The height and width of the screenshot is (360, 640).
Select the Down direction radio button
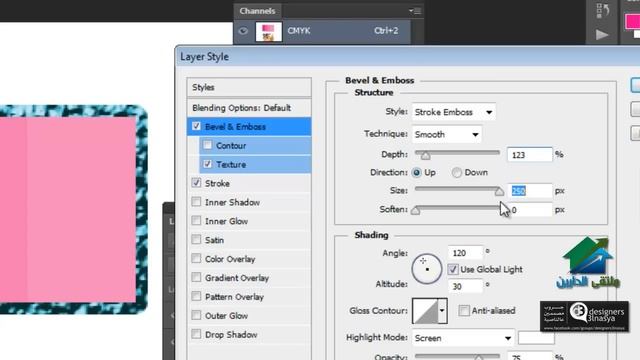coord(457,173)
